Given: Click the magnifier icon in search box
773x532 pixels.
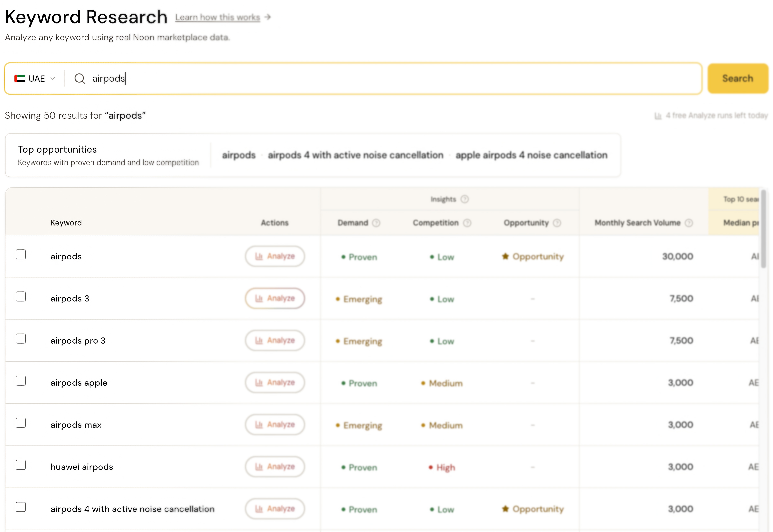Looking at the screenshot, I should click(80, 79).
